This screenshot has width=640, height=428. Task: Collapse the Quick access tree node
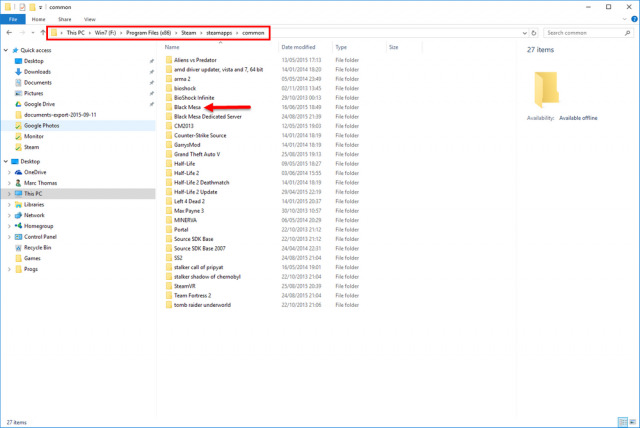click(6, 50)
